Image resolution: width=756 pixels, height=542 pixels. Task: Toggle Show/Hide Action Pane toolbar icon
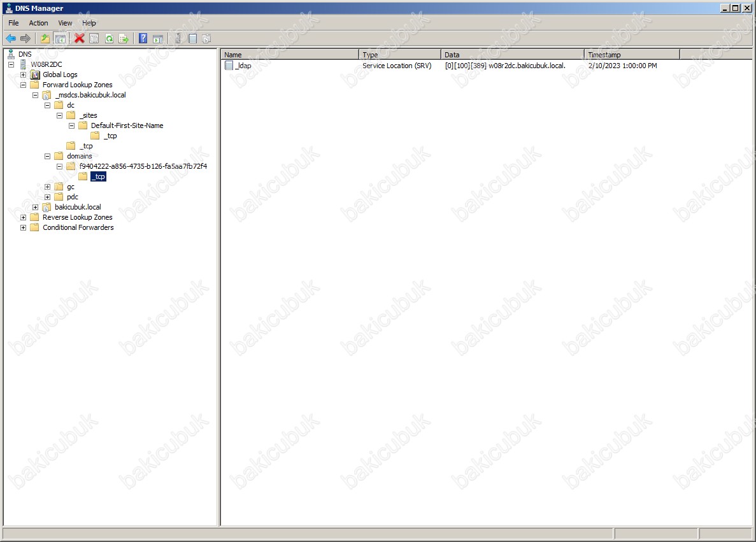158,39
